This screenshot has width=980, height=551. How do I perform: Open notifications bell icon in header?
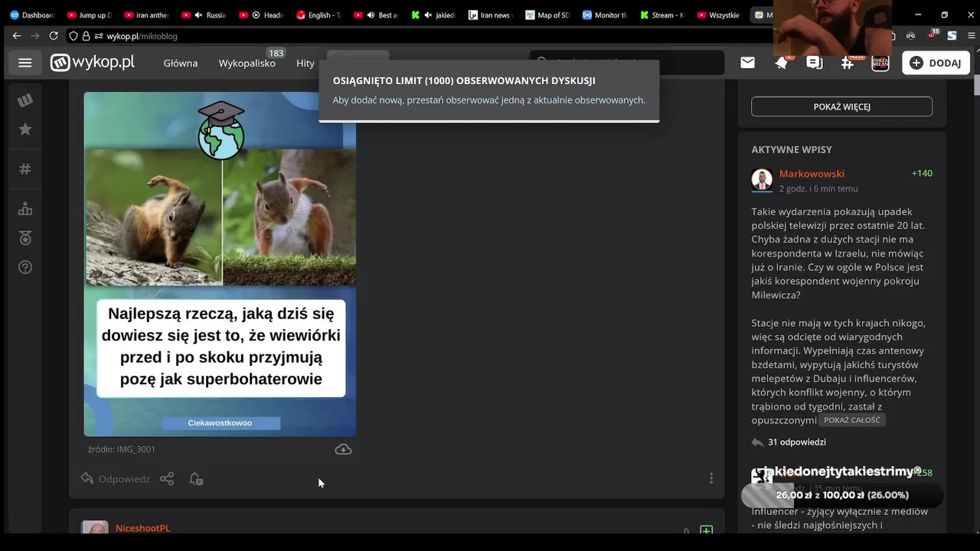tap(781, 63)
